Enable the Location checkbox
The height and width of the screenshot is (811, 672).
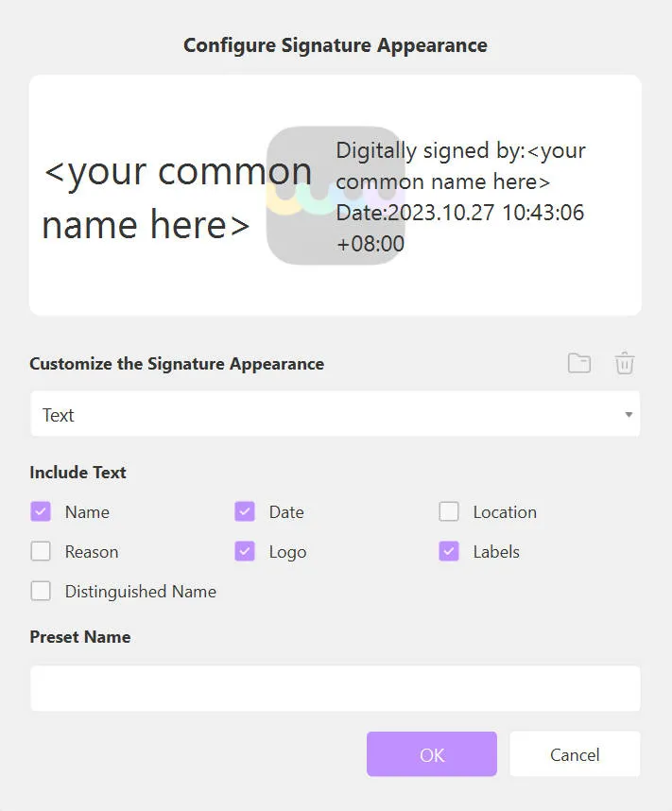[x=449, y=511]
